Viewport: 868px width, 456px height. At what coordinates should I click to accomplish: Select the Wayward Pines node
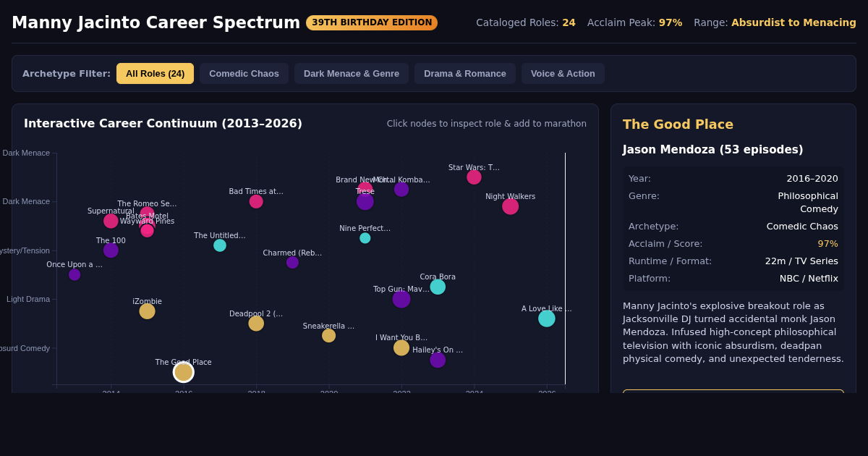click(147, 231)
